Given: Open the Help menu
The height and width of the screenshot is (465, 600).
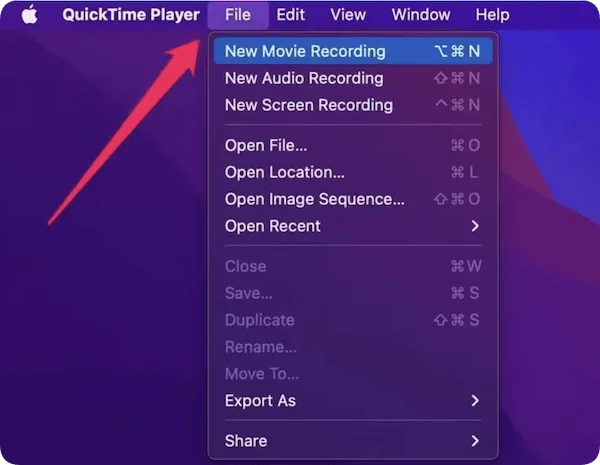Looking at the screenshot, I should coord(492,15).
